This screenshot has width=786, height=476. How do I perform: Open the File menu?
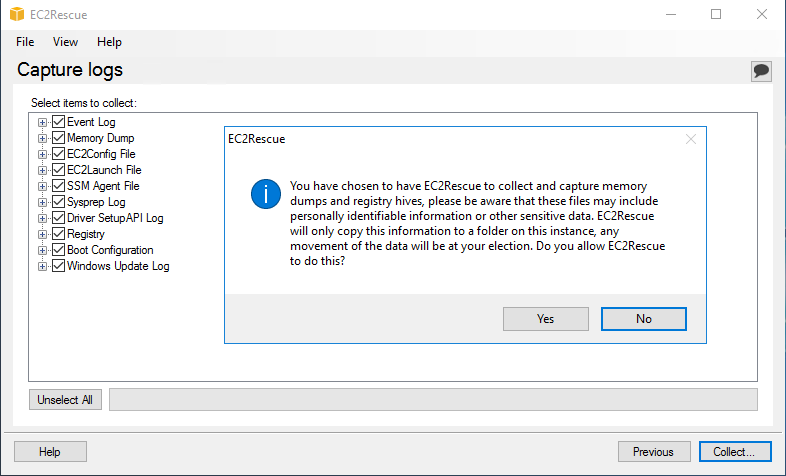pyautogui.click(x=25, y=42)
